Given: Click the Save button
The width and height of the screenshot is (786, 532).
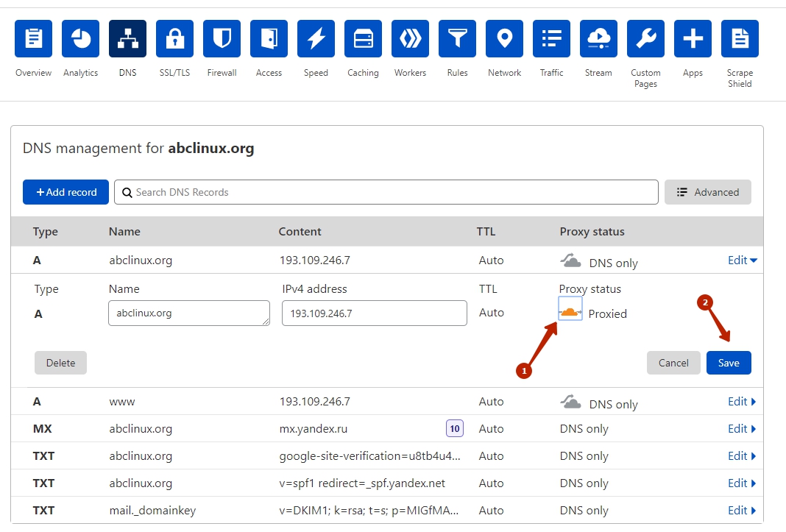Looking at the screenshot, I should click(729, 363).
